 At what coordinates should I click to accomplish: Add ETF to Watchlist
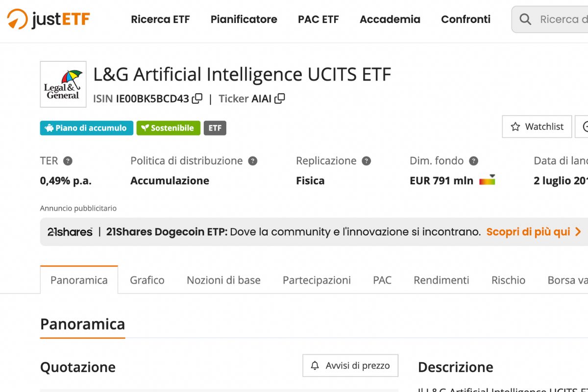pos(537,126)
